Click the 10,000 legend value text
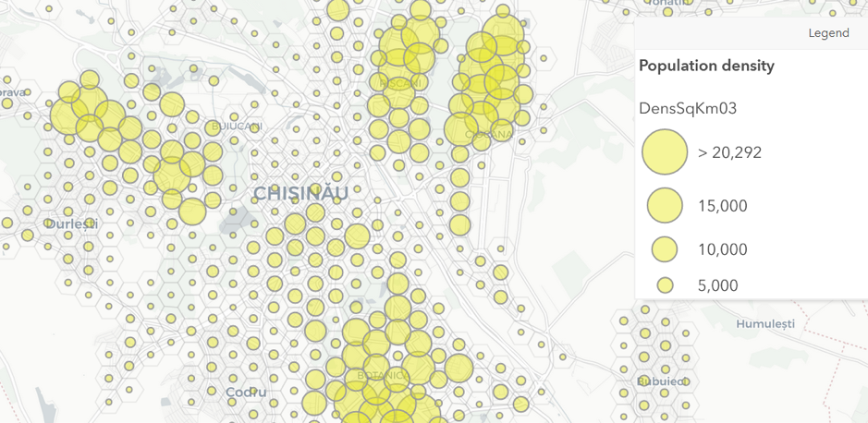The height and width of the screenshot is (423, 868). click(722, 249)
